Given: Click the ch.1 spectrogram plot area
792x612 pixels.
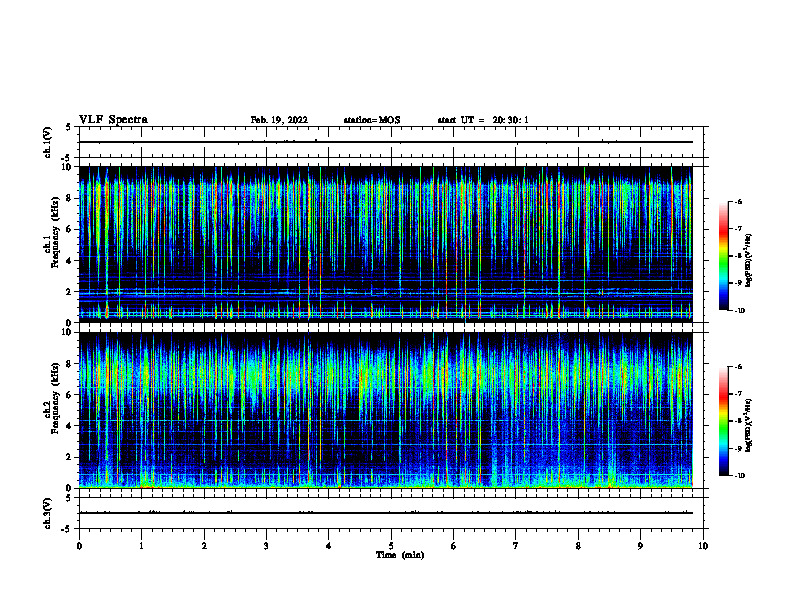Looking at the screenshot, I should (x=386, y=244).
